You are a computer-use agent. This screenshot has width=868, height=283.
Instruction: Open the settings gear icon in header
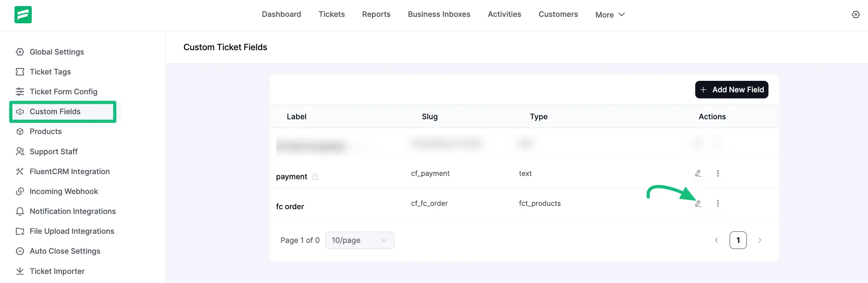[x=856, y=14]
